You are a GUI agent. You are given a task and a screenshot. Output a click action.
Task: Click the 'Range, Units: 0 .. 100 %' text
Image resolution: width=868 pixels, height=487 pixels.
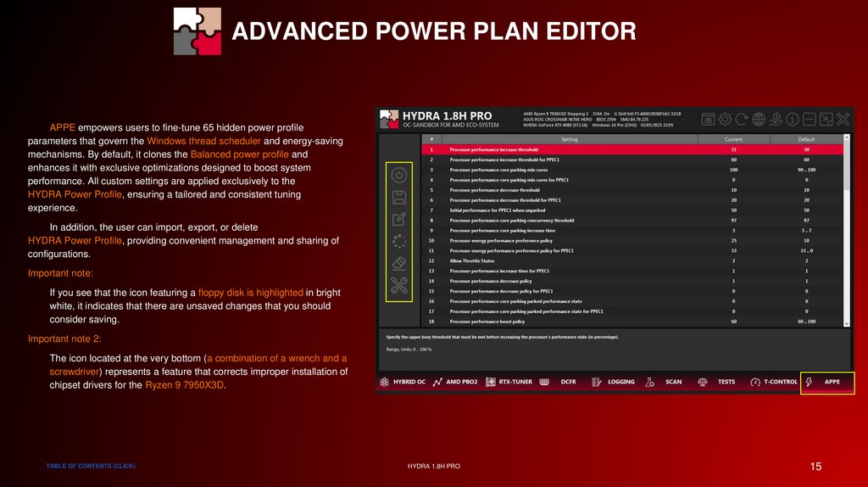click(409, 350)
